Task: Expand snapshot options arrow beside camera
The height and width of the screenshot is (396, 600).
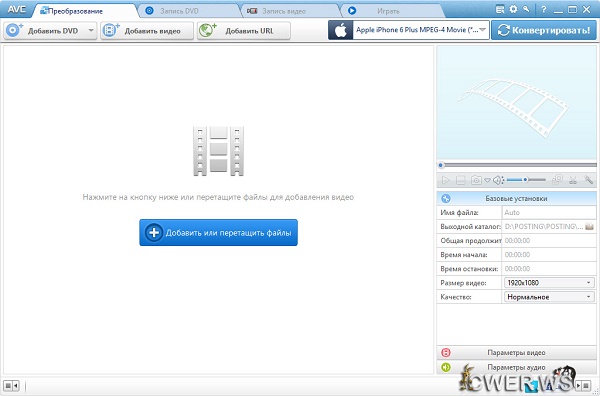Action: 487,180
